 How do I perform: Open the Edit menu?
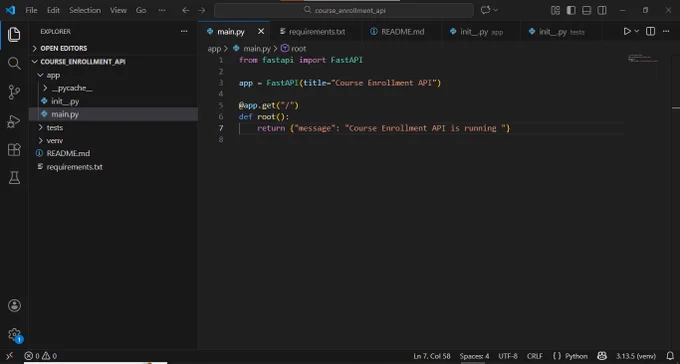click(x=53, y=10)
